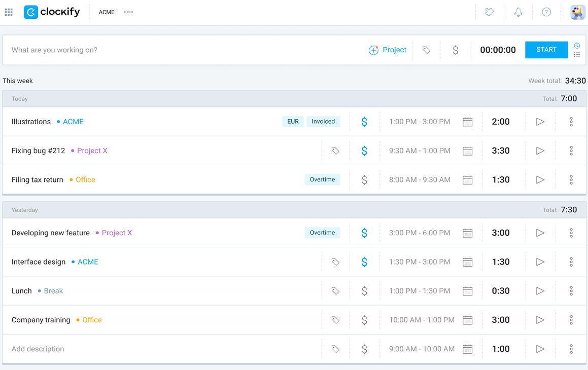Click the tag icon on the Fixing bug #212 row
The width and height of the screenshot is (588, 370).
334,151
